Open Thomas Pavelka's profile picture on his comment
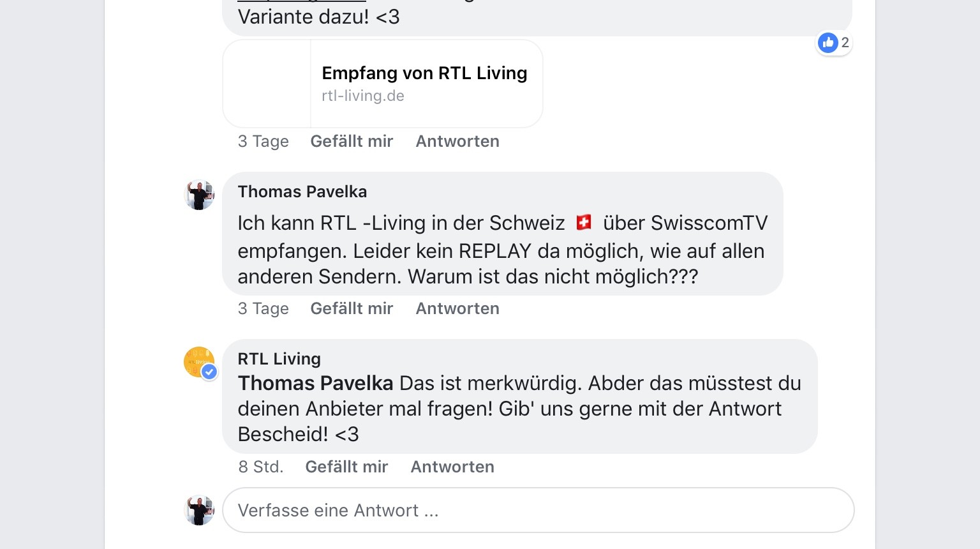The height and width of the screenshot is (549, 980). pyautogui.click(x=199, y=195)
